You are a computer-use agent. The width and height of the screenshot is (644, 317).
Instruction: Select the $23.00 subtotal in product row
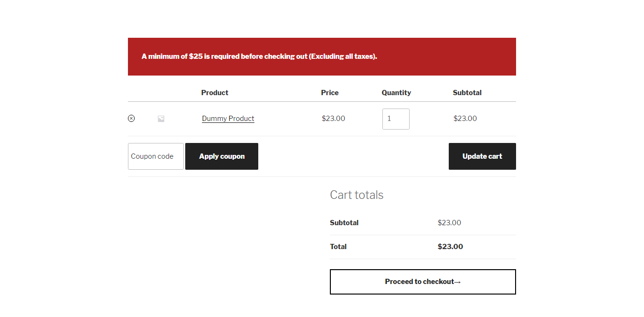click(465, 119)
